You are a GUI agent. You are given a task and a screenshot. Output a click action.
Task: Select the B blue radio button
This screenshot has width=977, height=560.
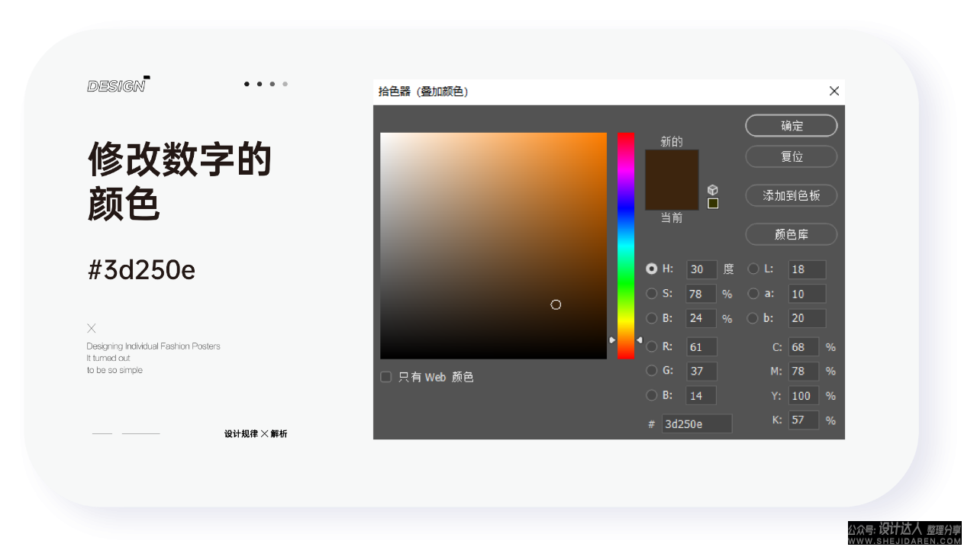click(652, 395)
